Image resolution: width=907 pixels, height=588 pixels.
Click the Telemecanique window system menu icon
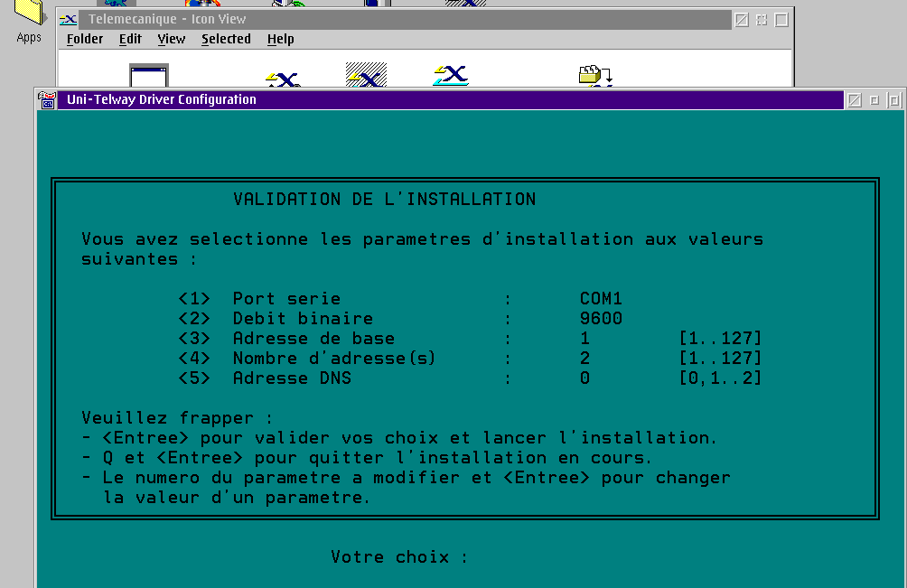click(68, 19)
